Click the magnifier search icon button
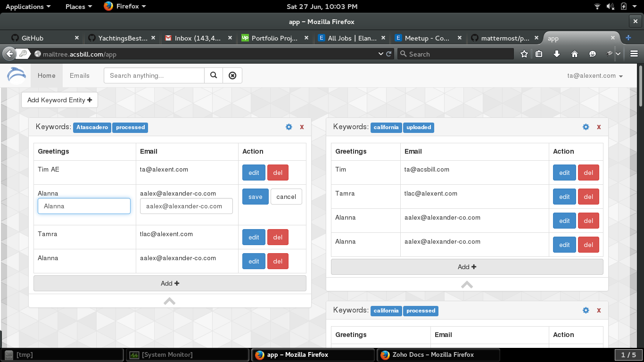 pos(214,75)
